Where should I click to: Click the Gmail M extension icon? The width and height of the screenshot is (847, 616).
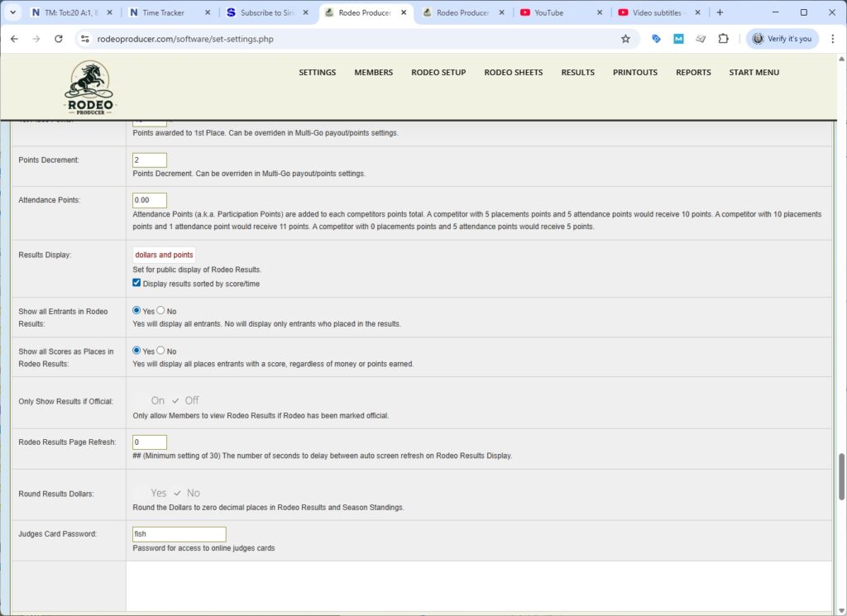(x=678, y=38)
